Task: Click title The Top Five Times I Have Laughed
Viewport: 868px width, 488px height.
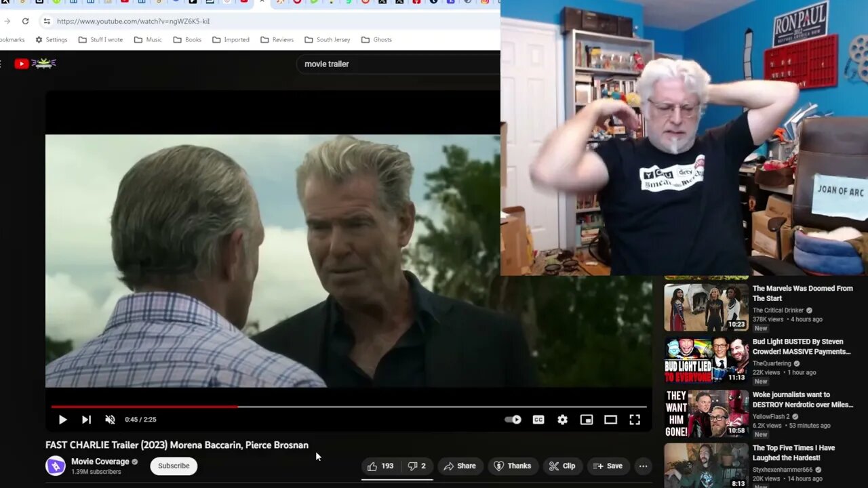Action: pos(793,453)
